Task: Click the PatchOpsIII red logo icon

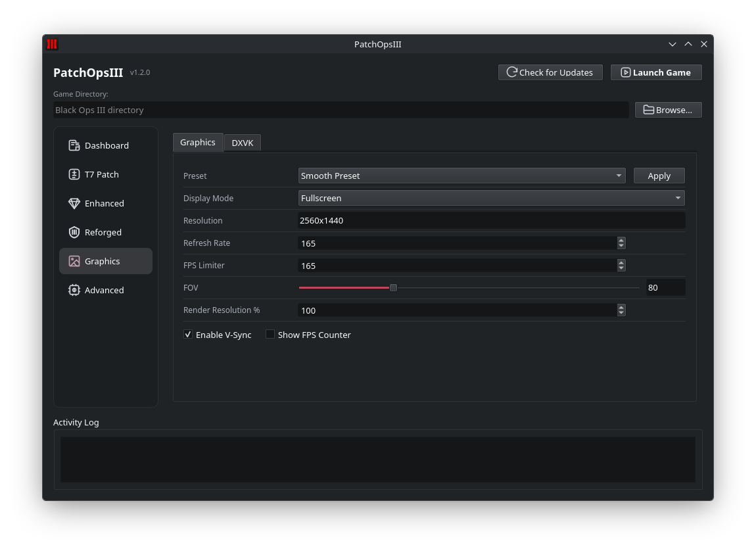Action: [x=52, y=44]
